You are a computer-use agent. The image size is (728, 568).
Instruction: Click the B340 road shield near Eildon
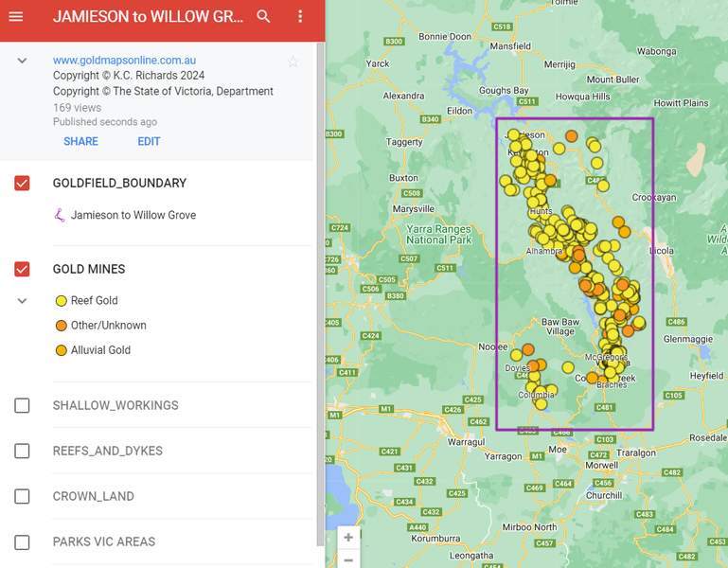pos(430,119)
